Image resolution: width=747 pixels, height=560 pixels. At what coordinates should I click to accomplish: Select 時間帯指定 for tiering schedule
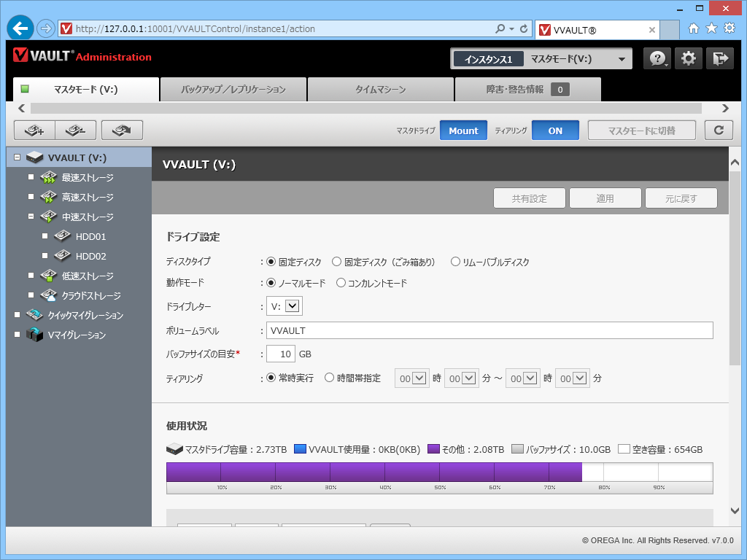pyautogui.click(x=329, y=378)
